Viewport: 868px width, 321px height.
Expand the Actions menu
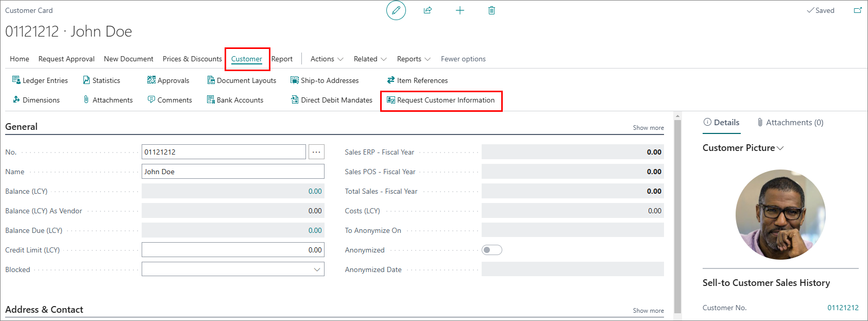coord(327,59)
